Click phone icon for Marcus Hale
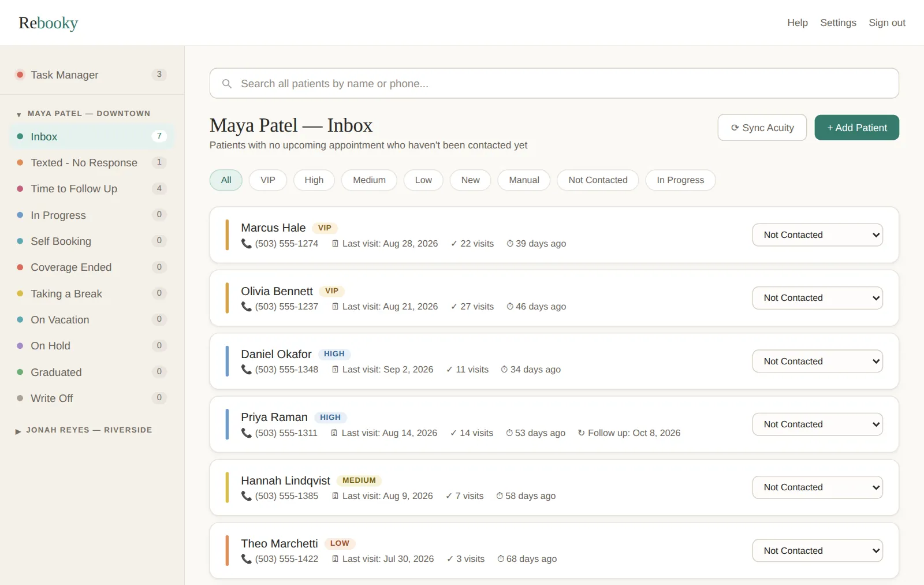This screenshot has height=585, width=924. point(247,244)
